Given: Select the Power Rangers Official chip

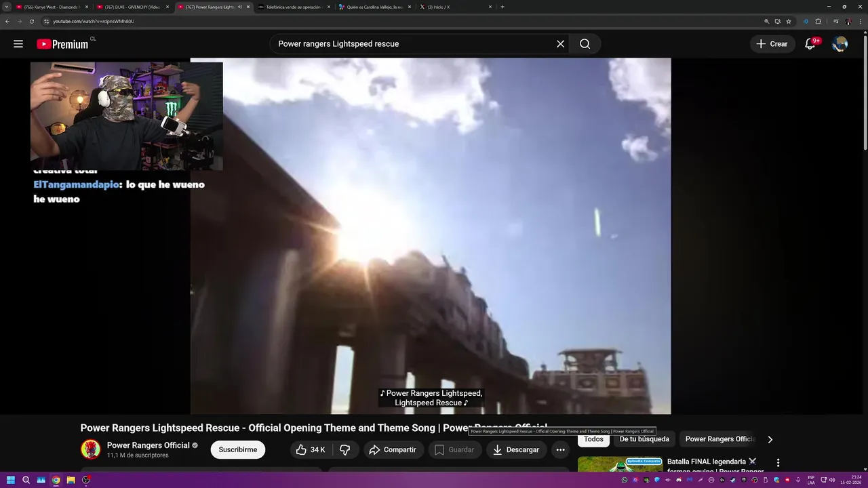Looking at the screenshot, I should (719, 439).
